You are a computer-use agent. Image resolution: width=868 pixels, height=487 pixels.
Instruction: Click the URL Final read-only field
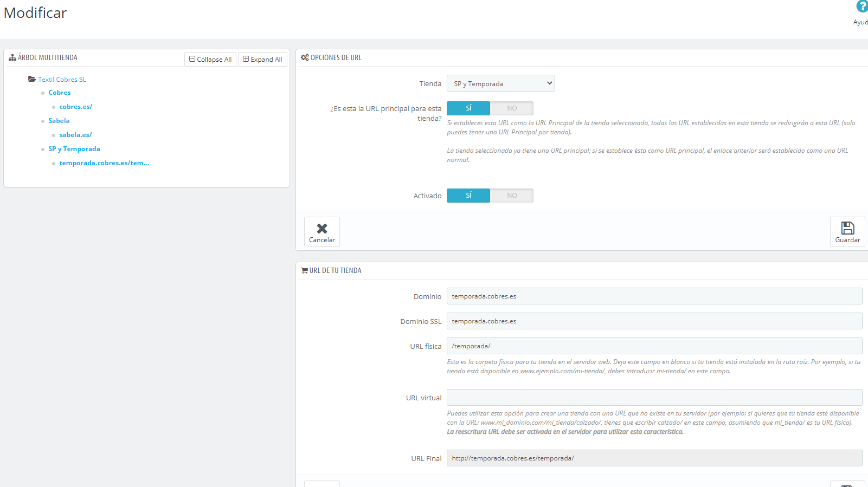pyautogui.click(x=654, y=458)
